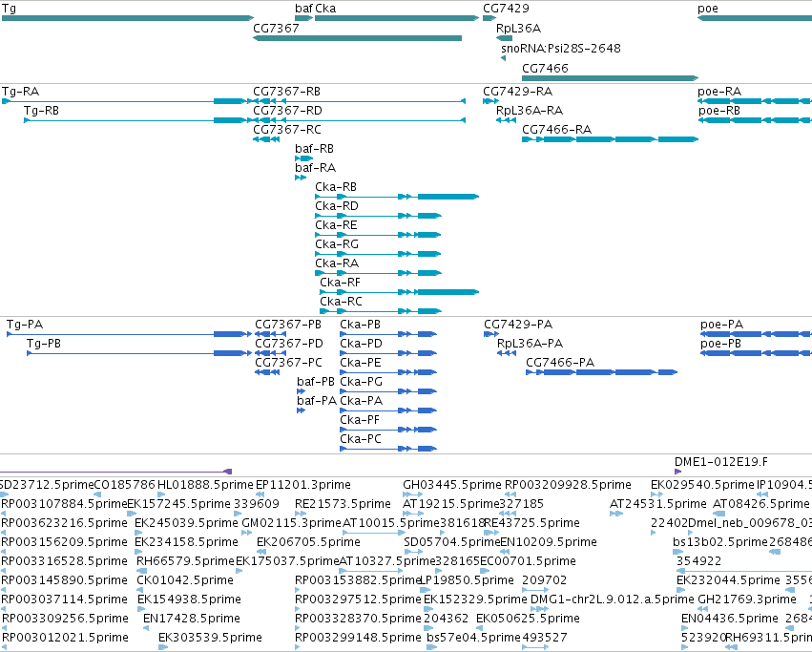The width and height of the screenshot is (812, 652).
Task: Click transcript CG7367-RD label
Action: pyautogui.click(x=287, y=111)
